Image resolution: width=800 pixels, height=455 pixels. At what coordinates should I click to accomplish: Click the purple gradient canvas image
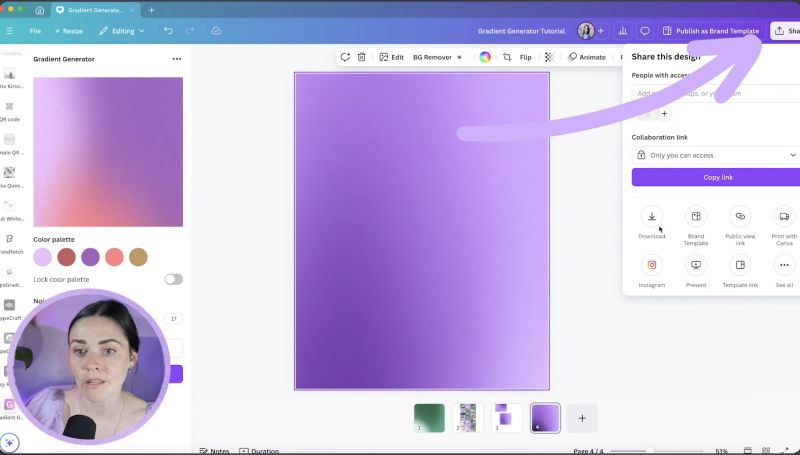422,231
